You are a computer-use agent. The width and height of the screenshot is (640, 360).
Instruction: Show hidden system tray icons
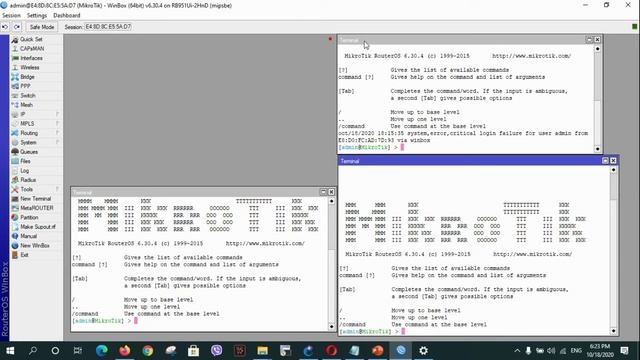tap(517, 351)
